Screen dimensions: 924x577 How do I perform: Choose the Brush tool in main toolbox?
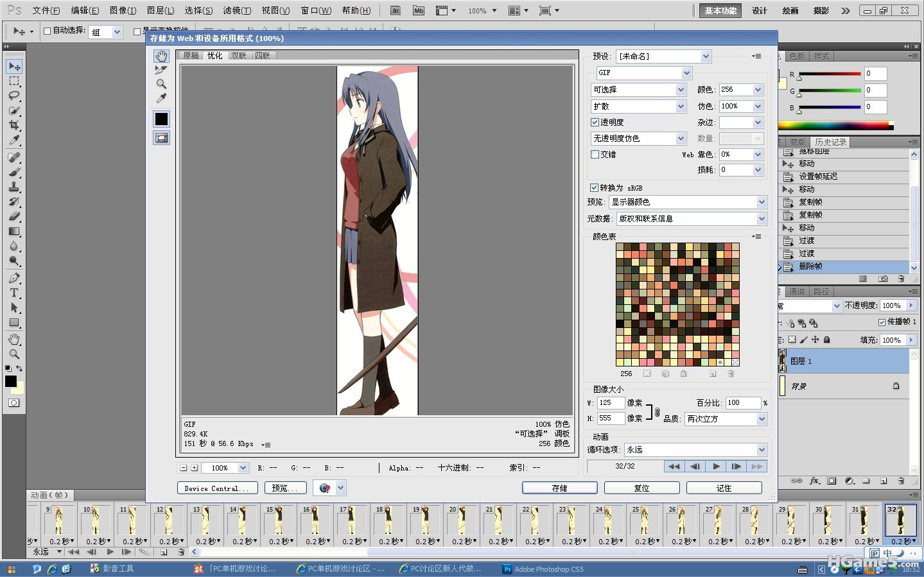14,172
